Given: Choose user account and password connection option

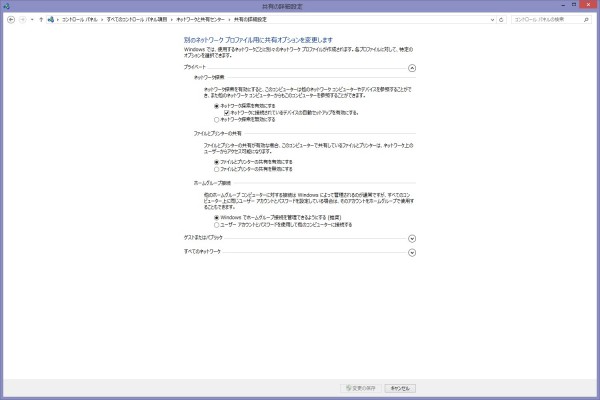Looking at the screenshot, I should click(x=216, y=224).
